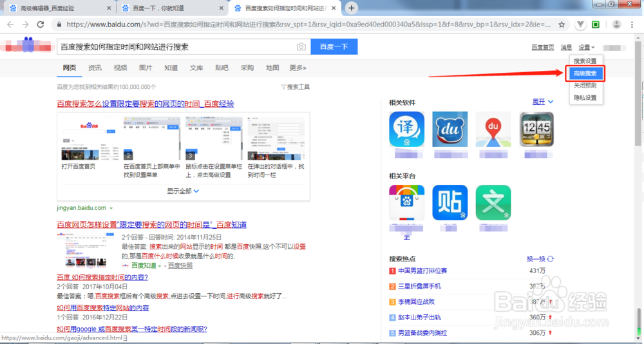
Task: Choose 关闭预测 from the settings menu
Action: (585, 86)
